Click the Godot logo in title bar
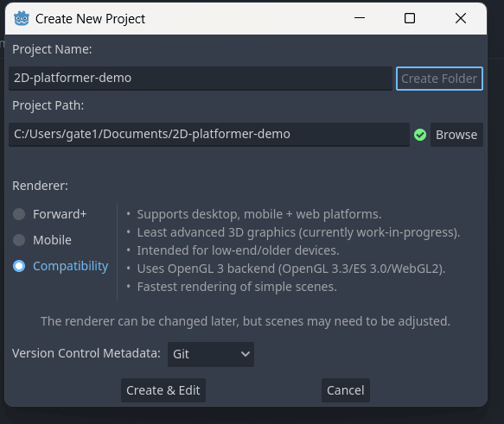 point(22,19)
